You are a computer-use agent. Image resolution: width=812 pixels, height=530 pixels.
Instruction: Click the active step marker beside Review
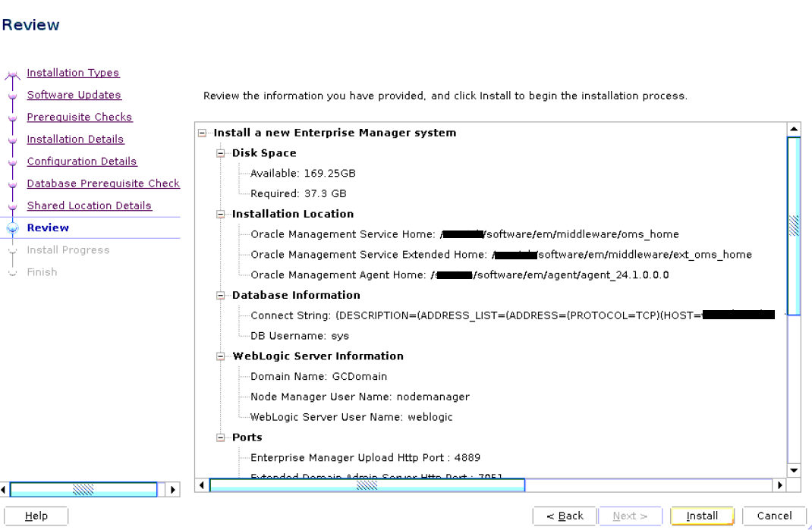[13, 228]
